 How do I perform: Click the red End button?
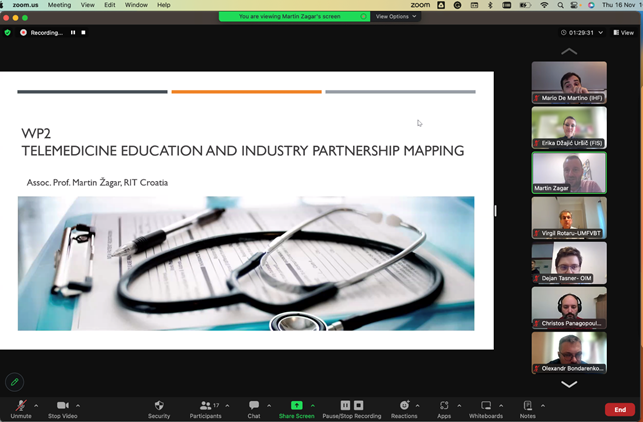point(619,410)
